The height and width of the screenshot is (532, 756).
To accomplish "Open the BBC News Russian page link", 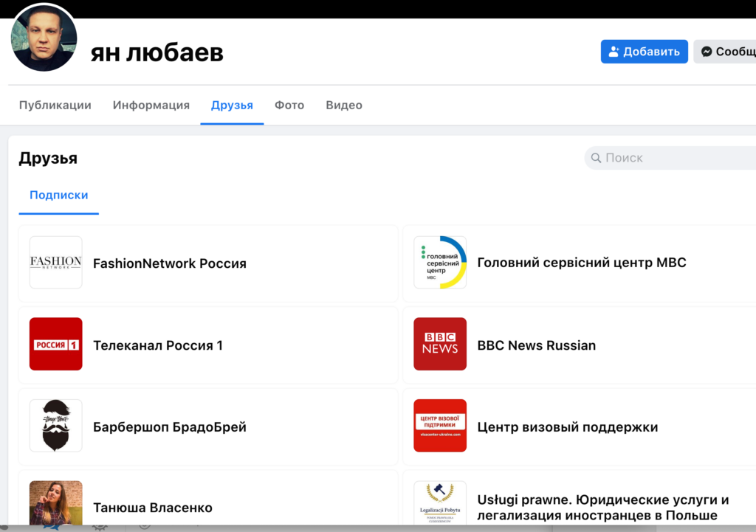I will (536, 345).
